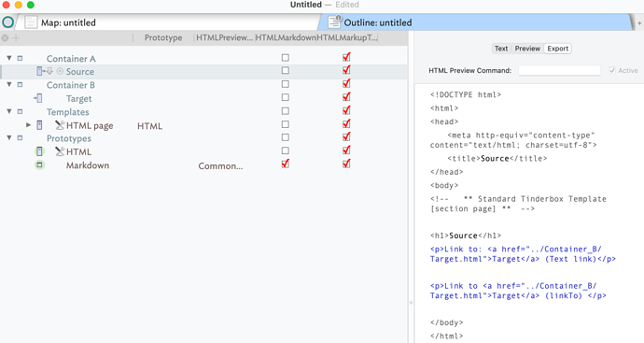Click the Container A note icon
The height and width of the screenshot is (343, 644).
click(x=20, y=58)
